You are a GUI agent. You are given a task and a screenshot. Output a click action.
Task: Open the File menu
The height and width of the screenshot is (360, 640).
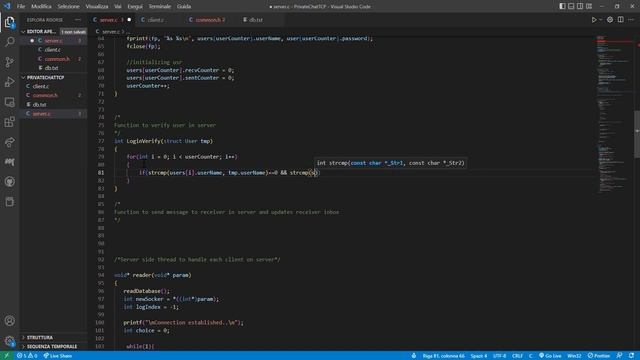pyautogui.click(x=21, y=6)
